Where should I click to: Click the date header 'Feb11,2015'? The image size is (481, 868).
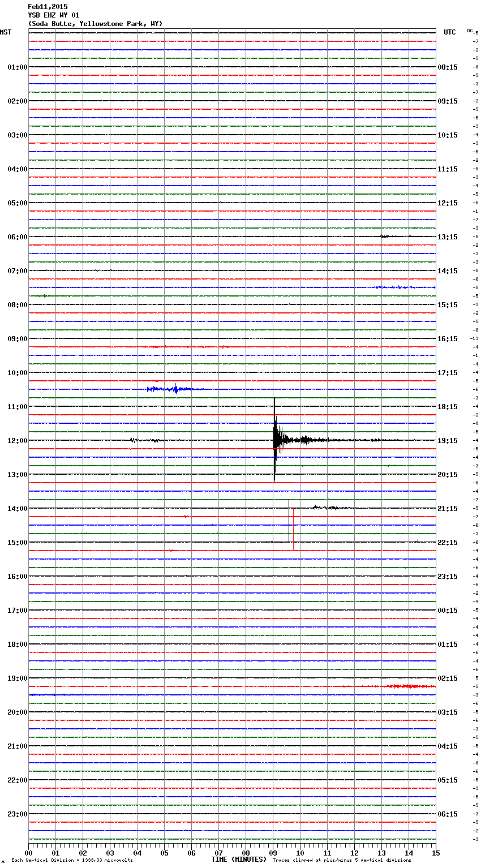coord(48,7)
